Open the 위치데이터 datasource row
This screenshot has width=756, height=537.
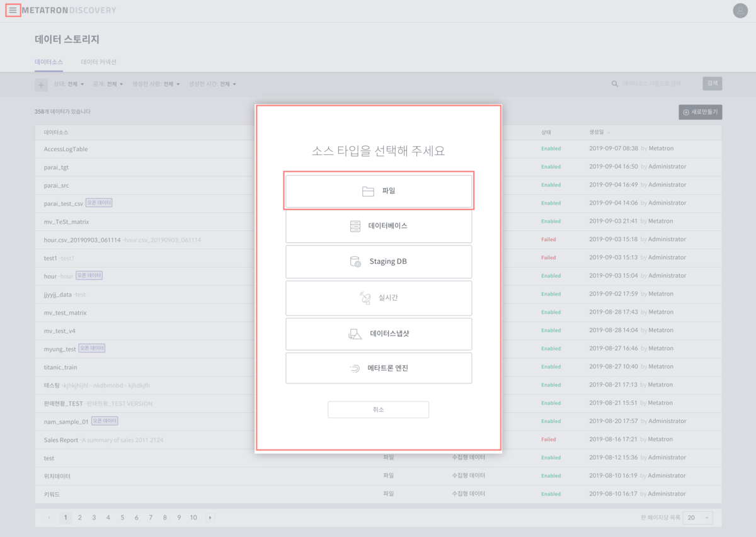coord(378,476)
